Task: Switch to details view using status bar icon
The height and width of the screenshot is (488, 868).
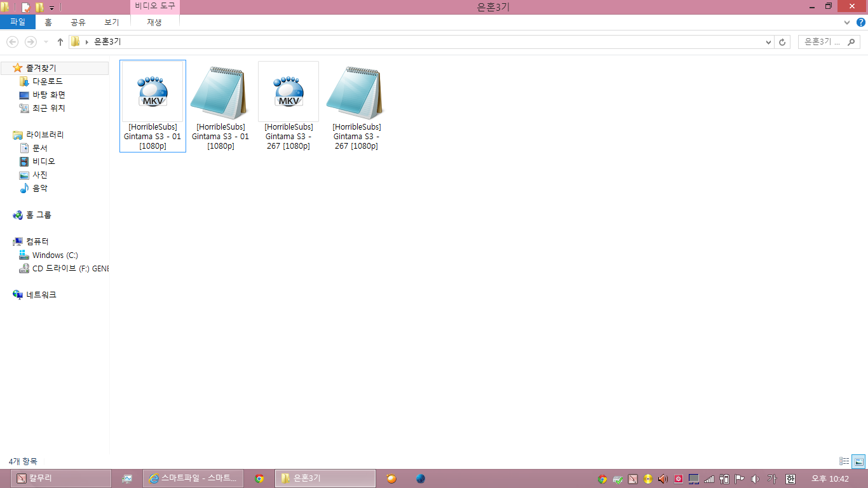Action: pyautogui.click(x=844, y=461)
